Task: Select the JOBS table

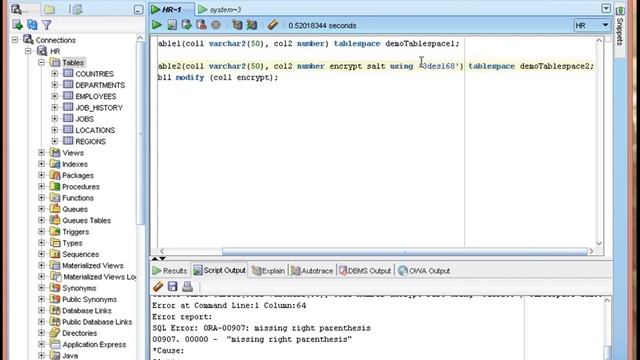Action: tap(84, 119)
